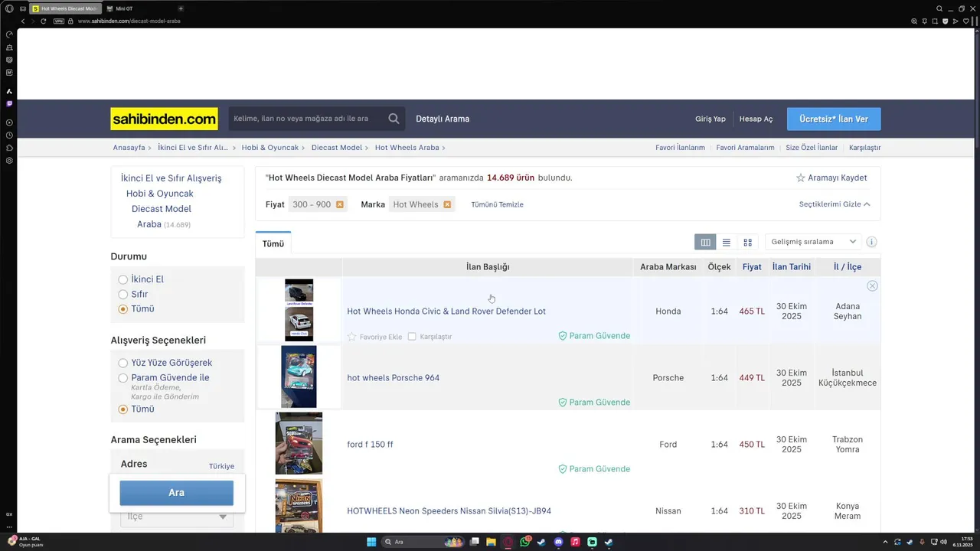Open a new browser tab
Screen dimensions: 980x551
point(181,8)
